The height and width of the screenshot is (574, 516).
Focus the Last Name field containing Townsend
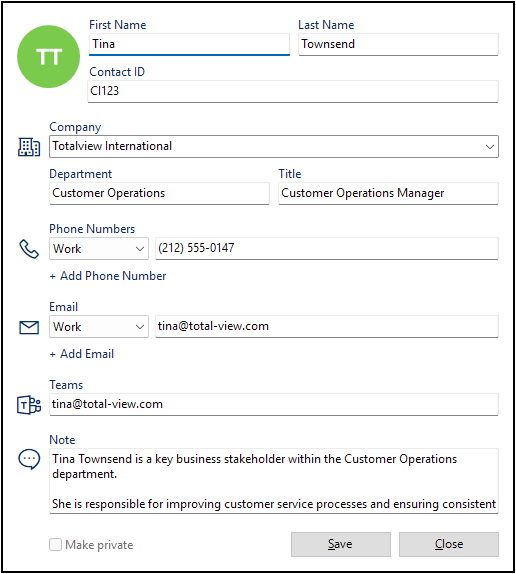(x=398, y=44)
